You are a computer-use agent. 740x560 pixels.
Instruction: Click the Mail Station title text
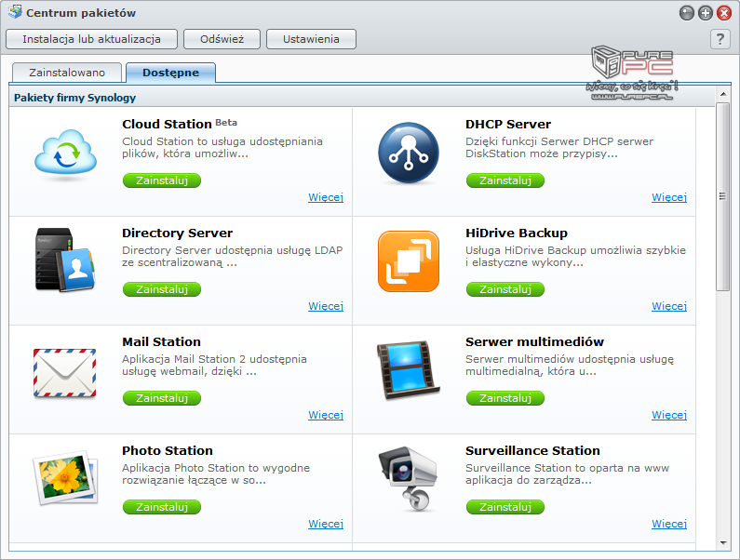tap(161, 342)
